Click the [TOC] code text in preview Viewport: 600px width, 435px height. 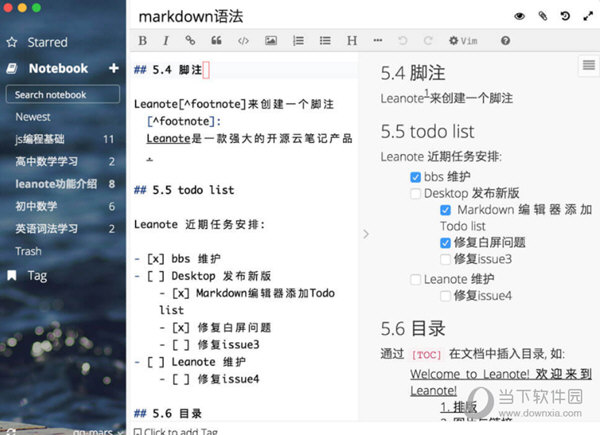tap(426, 355)
